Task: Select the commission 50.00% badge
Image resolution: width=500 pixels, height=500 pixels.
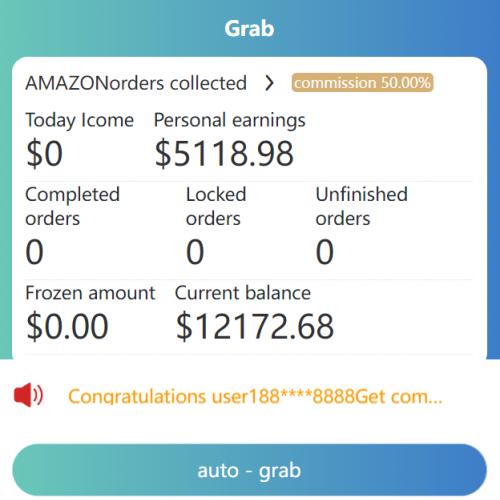Action: [362, 82]
